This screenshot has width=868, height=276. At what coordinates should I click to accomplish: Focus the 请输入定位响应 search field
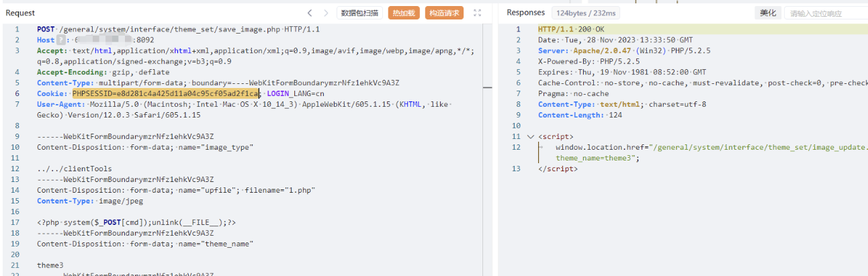tap(826, 13)
